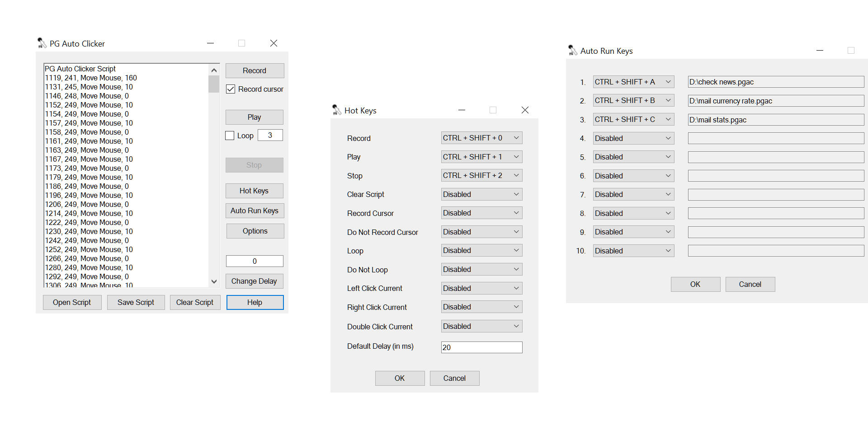This screenshot has width=868, height=435.
Task: Click the script list scroll up arrow
Action: click(214, 70)
